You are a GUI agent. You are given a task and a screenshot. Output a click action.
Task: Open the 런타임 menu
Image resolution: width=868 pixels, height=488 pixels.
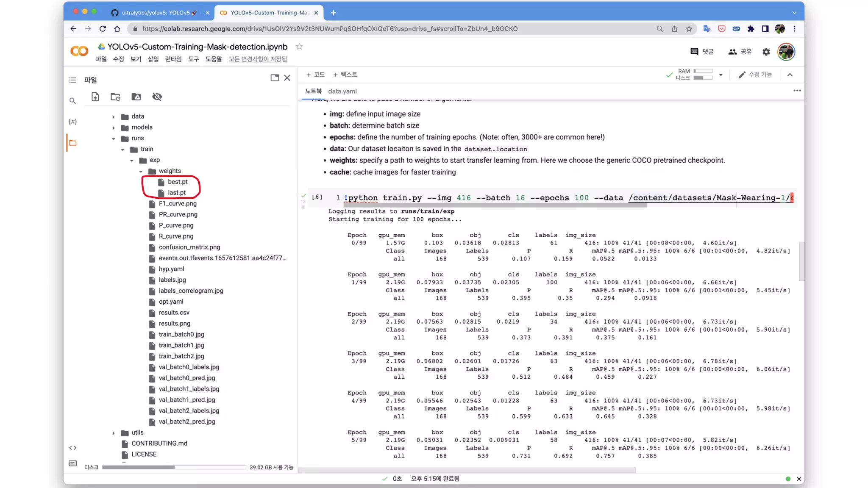[x=173, y=59]
